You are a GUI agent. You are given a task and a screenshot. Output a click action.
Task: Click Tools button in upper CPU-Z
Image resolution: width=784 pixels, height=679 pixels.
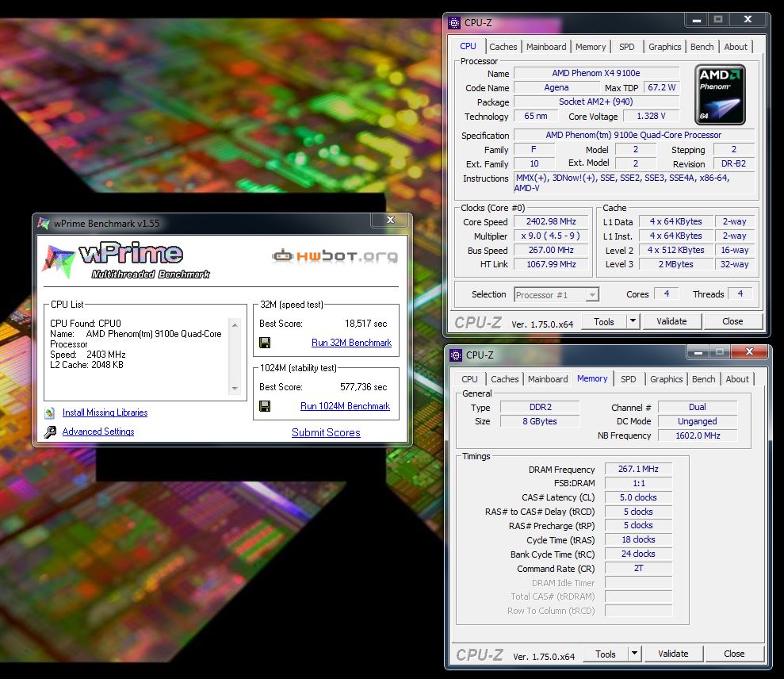coord(604,322)
